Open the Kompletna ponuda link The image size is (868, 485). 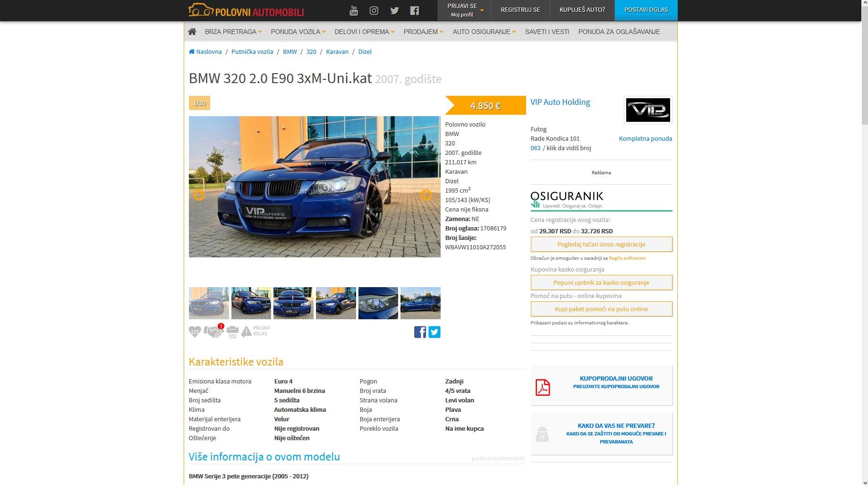pos(645,138)
